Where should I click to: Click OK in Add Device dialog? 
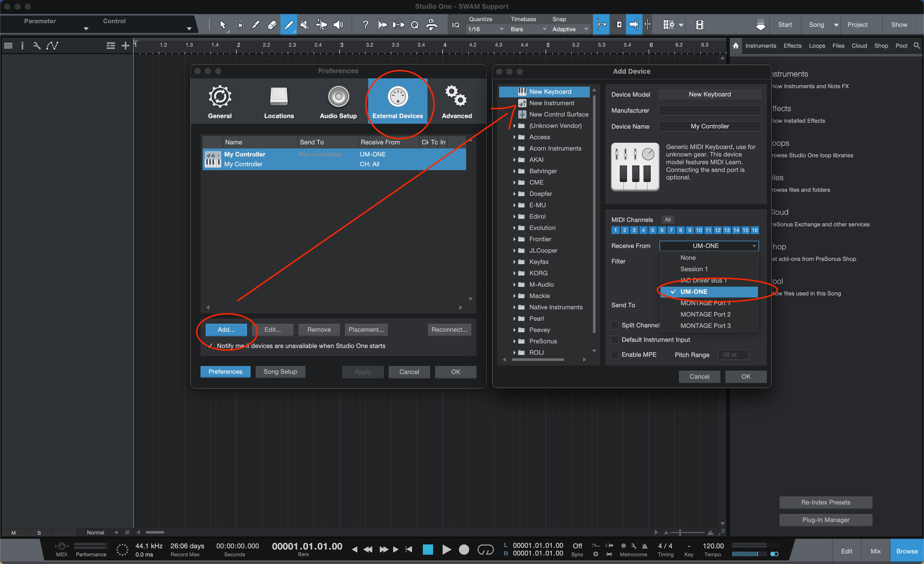[x=746, y=377]
